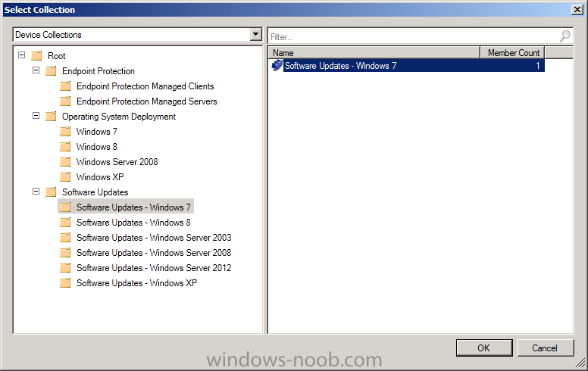This screenshot has width=588, height=371.
Task: Click the Endpoint Protection folder icon
Action: click(51, 71)
